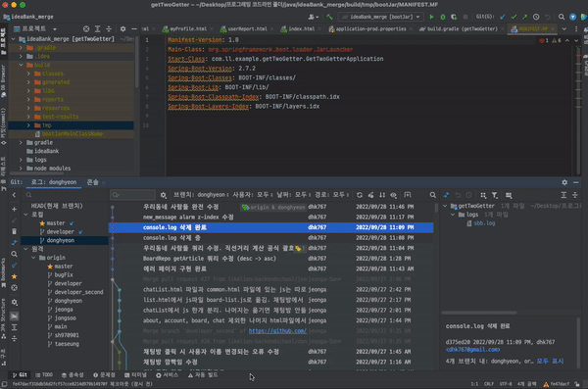Open the user filter dropdown
588x389 pixels.
[252, 195]
